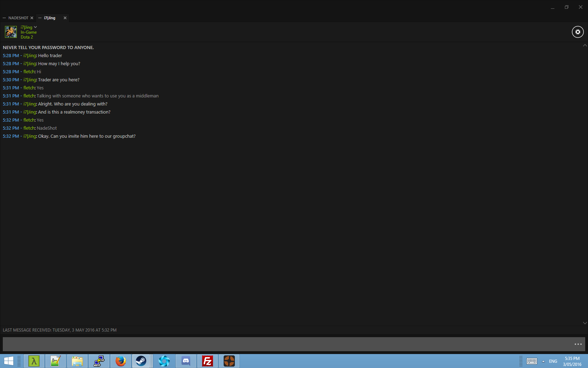The image size is (588, 368).
Task: Close the i7|Jing chat tab
Action: click(65, 18)
